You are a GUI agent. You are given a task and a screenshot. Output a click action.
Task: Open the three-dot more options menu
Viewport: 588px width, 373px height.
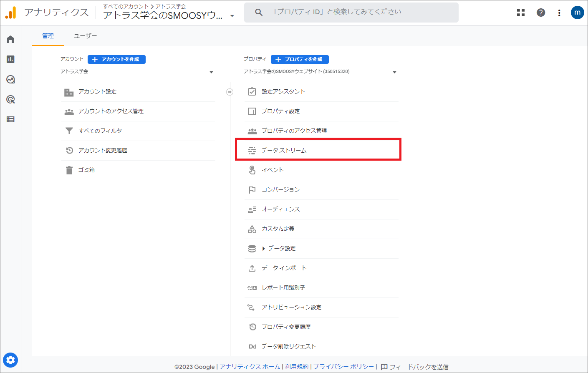(559, 13)
